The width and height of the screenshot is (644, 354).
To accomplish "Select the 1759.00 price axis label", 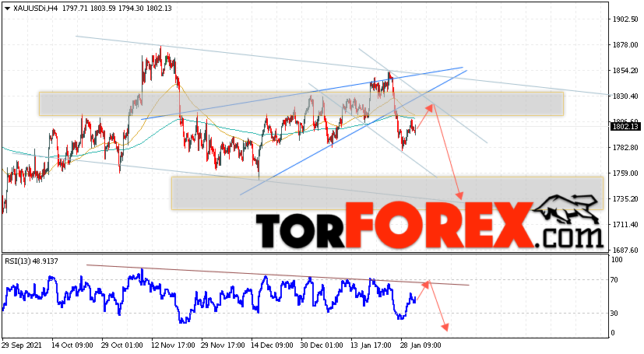I will point(625,173).
